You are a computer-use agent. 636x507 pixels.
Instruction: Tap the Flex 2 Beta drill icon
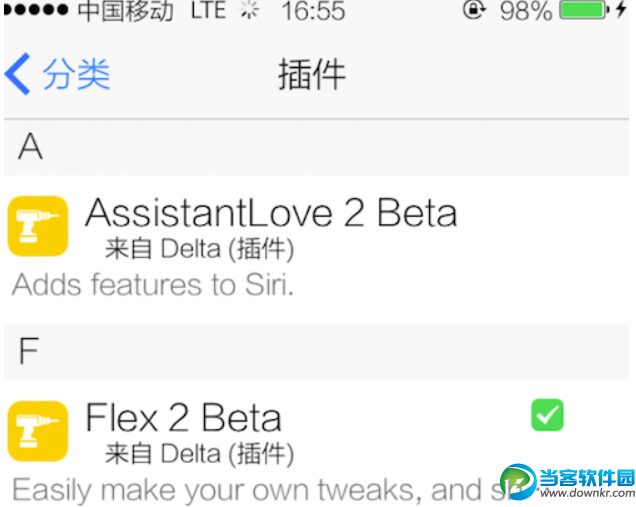pyautogui.click(x=38, y=431)
